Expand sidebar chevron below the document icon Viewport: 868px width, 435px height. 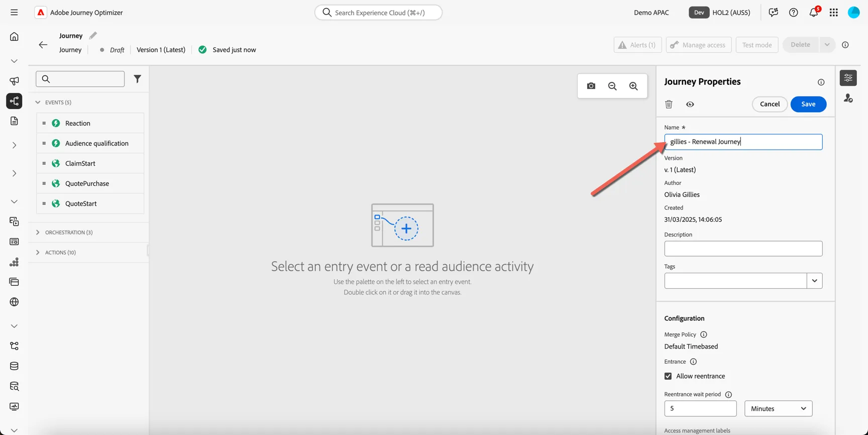(x=14, y=145)
